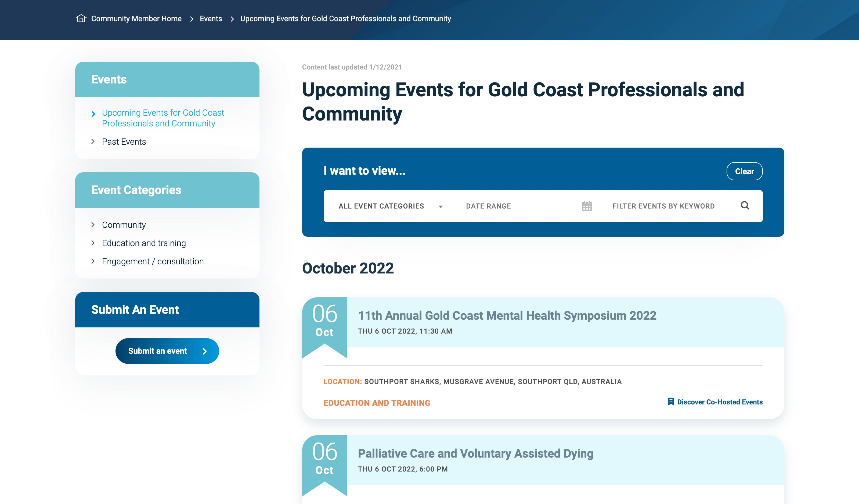
Task: Click the bookmark icon beside Discover Co-Hosted Events
Action: [670, 402]
